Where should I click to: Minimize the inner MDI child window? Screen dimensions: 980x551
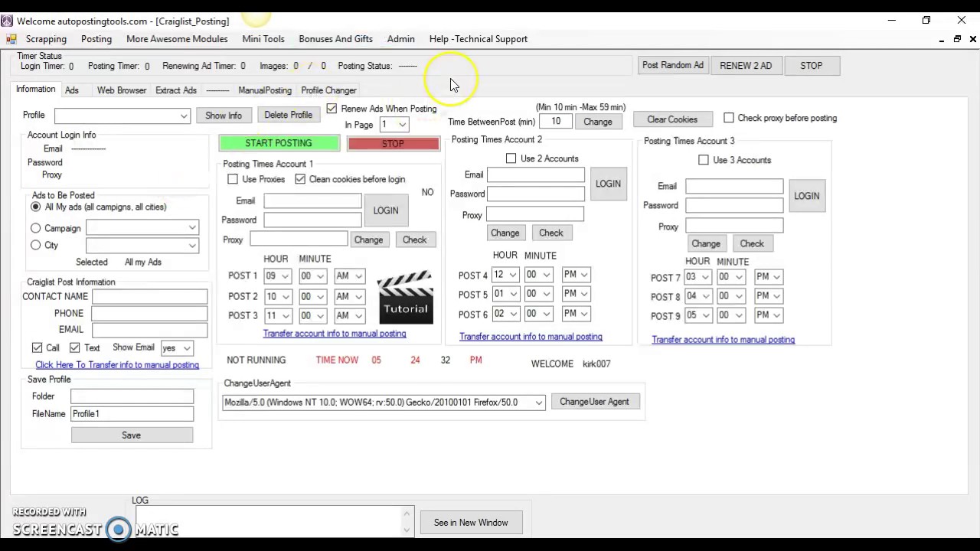tap(942, 39)
